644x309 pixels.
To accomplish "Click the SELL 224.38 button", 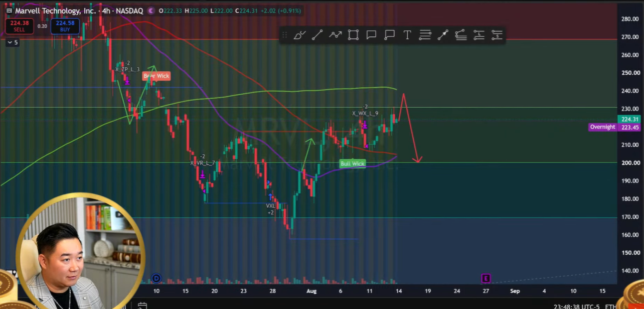I will tap(19, 26).
